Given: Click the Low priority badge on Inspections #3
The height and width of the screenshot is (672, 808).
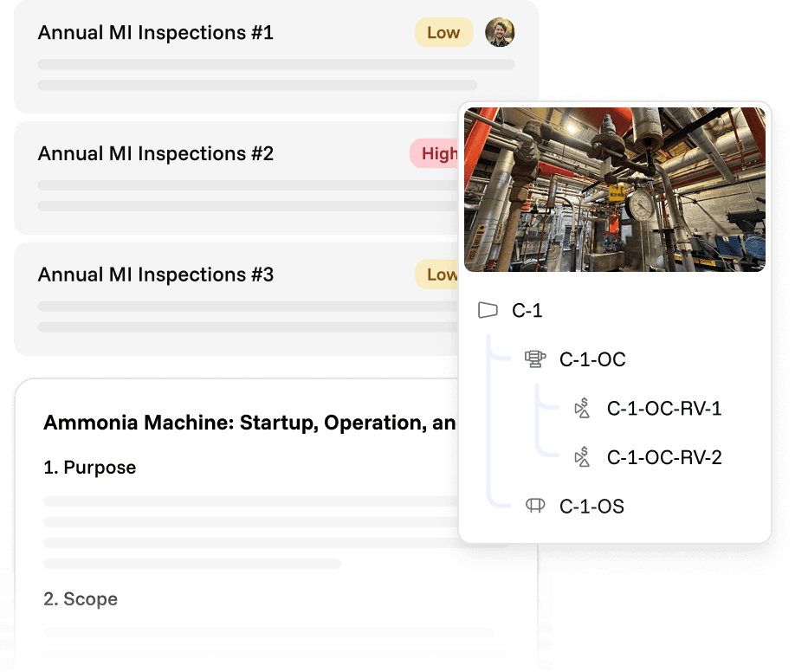Looking at the screenshot, I should 436,275.
